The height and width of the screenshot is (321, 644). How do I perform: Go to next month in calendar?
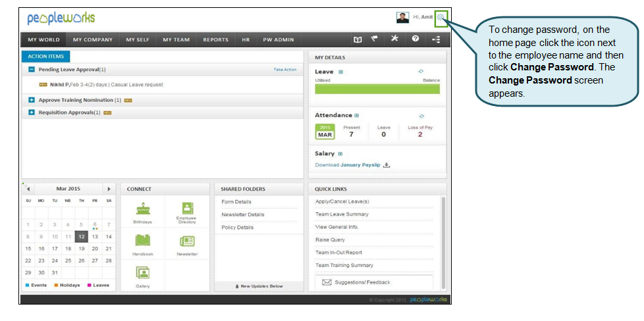click(109, 189)
